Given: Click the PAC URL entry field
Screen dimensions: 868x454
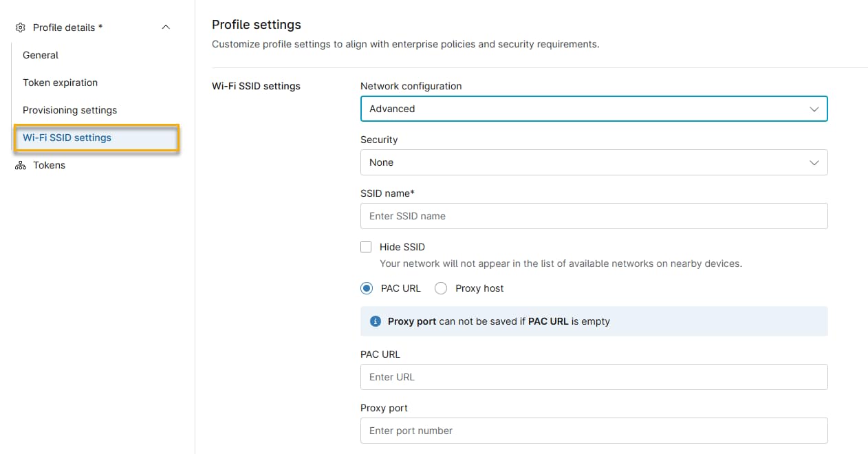Looking at the screenshot, I should pos(594,377).
